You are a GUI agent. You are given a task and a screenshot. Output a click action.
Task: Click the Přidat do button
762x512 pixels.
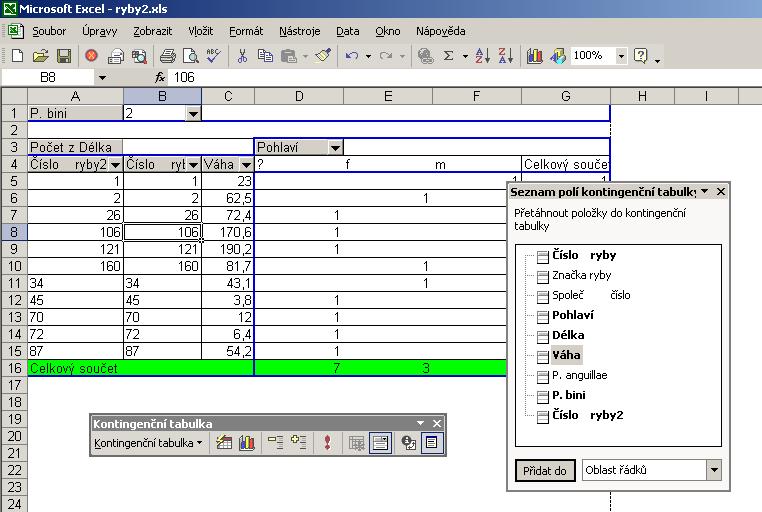click(x=545, y=470)
